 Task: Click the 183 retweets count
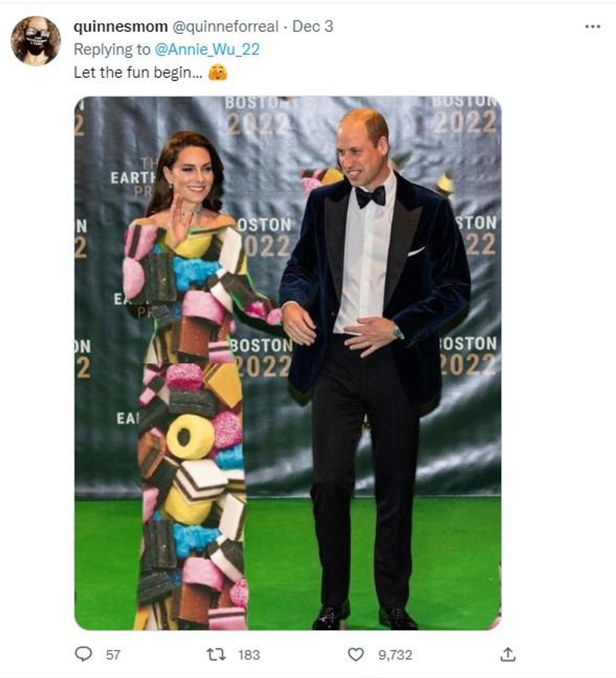pos(249,655)
